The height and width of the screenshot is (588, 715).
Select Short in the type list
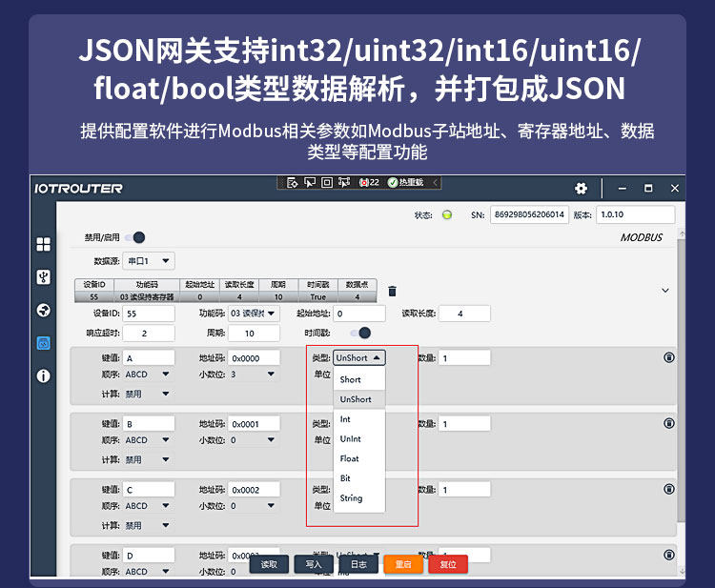pyautogui.click(x=359, y=379)
